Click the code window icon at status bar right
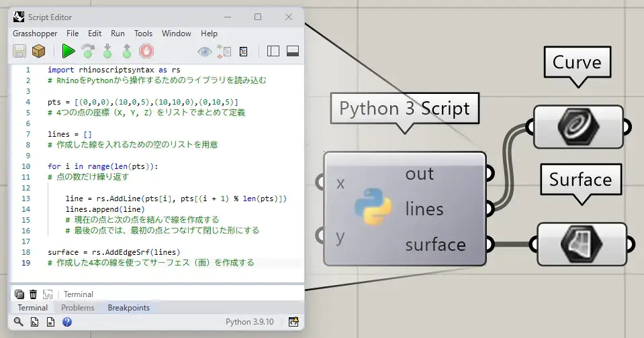This screenshot has height=338, width=644. [293, 322]
